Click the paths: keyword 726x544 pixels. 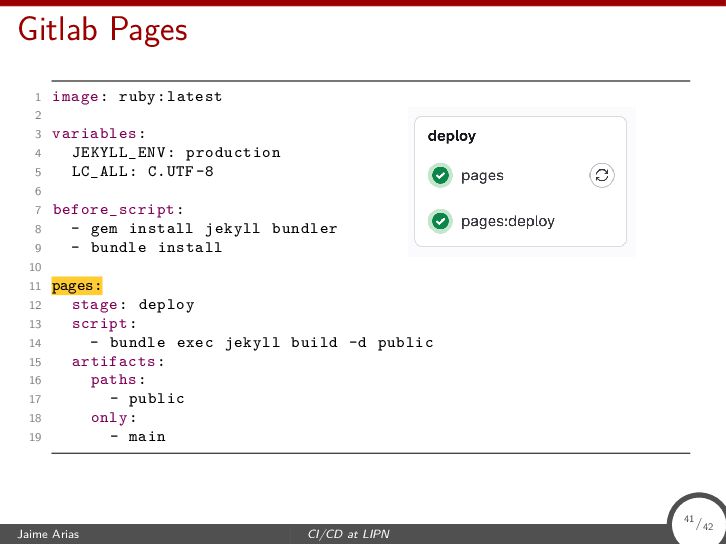click(x=118, y=380)
